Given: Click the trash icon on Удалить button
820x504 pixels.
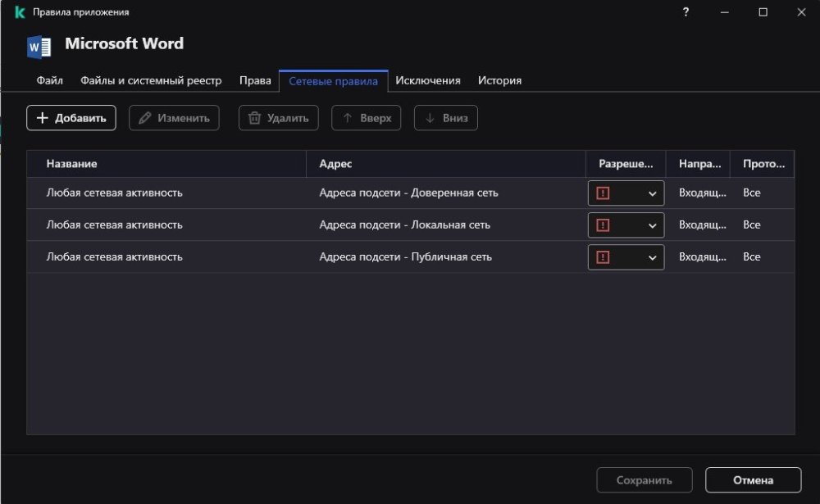Looking at the screenshot, I should 257,117.
